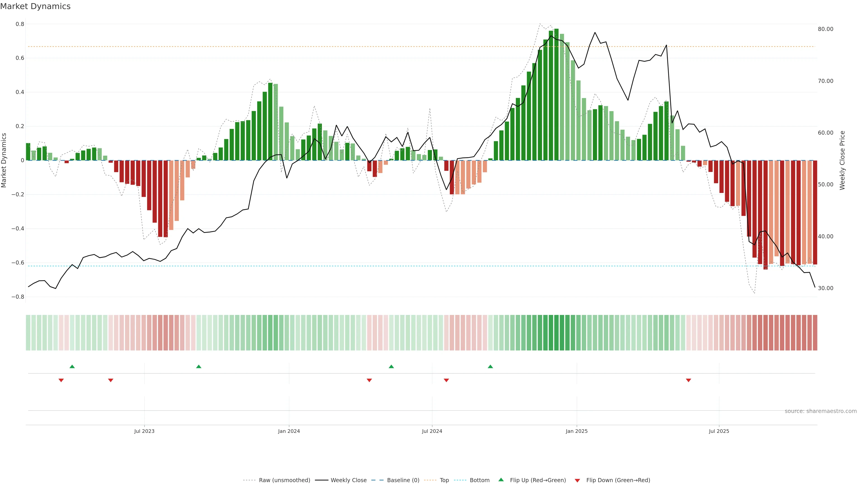
Task: Toggle the Weekly Close legend entry
Action: pos(348,480)
